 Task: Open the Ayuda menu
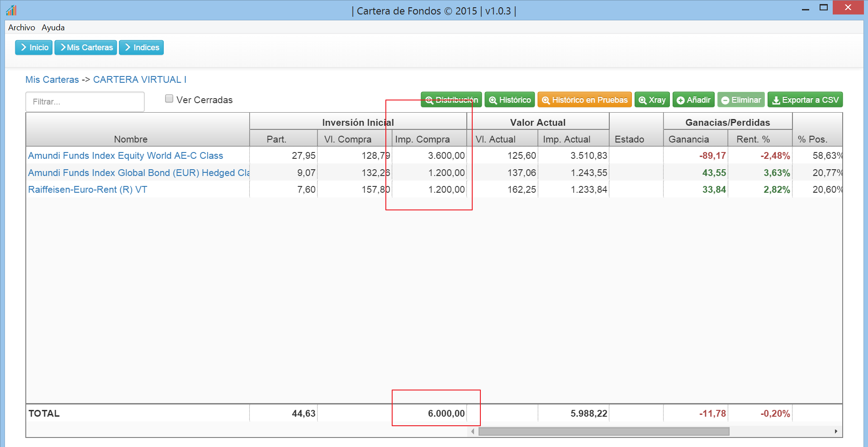53,28
